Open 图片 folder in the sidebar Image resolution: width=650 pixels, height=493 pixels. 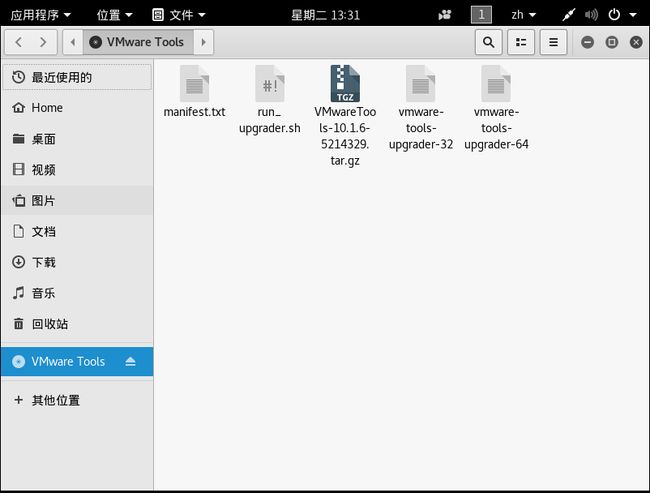pyautogui.click(x=77, y=201)
